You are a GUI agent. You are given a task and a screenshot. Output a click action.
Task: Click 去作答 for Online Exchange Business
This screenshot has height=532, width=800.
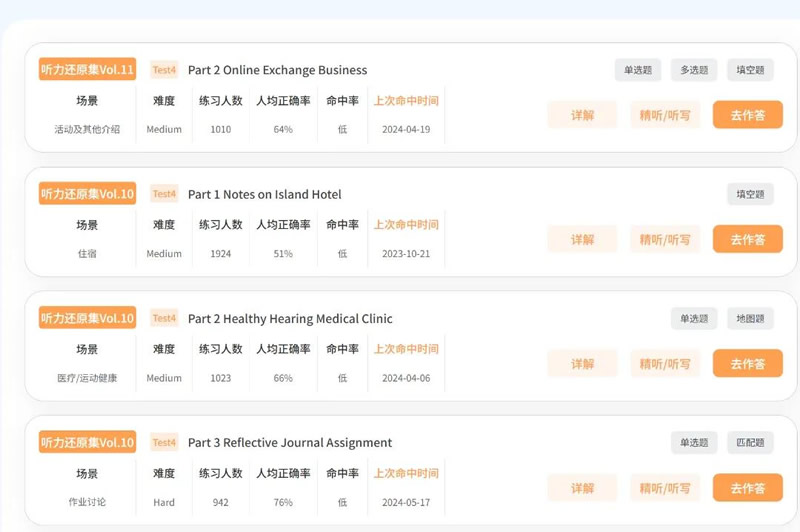click(747, 115)
